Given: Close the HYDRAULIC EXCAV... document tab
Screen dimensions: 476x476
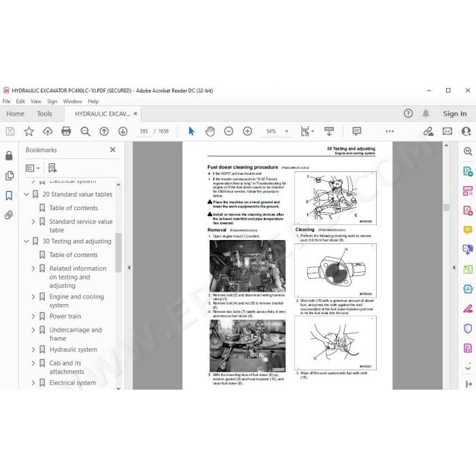Looking at the screenshot, I should click(x=135, y=114).
